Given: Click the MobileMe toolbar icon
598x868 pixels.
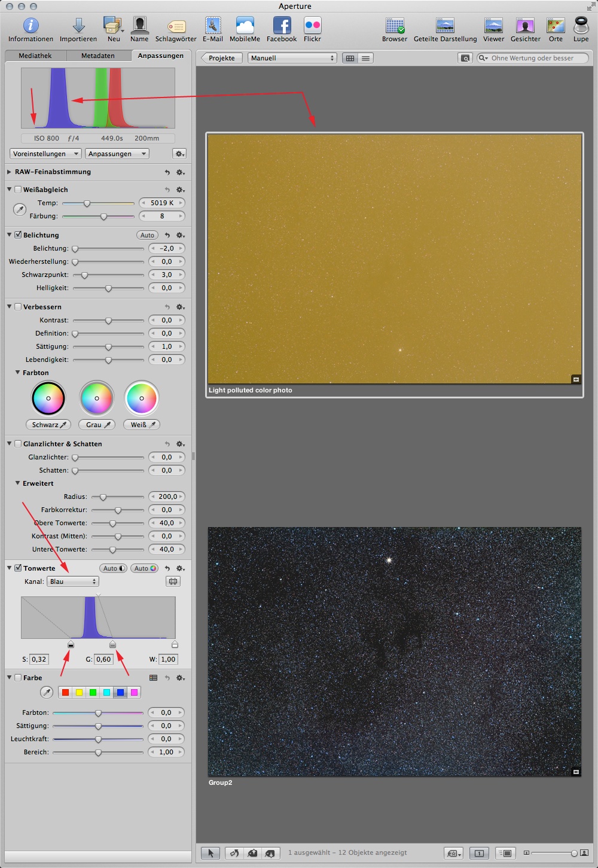Looking at the screenshot, I should [245, 25].
